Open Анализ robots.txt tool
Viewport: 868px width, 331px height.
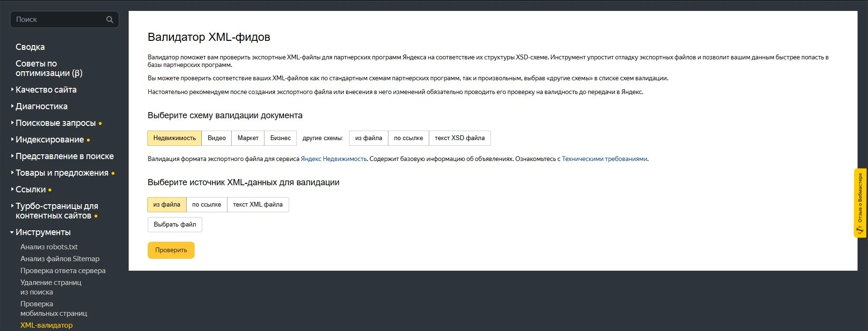(49, 247)
